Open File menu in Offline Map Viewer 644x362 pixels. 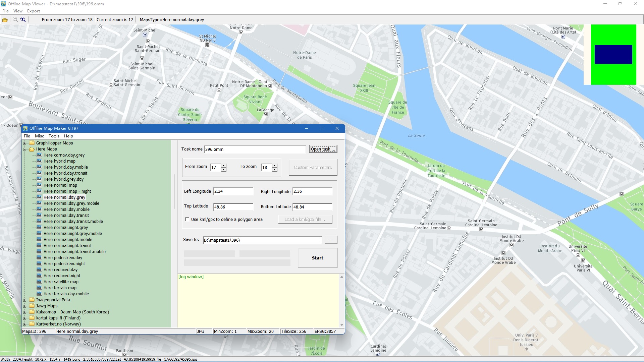[x=5, y=11]
